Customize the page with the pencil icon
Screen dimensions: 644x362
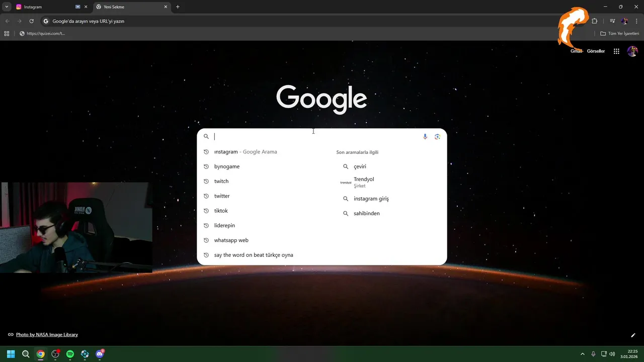click(633, 335)
